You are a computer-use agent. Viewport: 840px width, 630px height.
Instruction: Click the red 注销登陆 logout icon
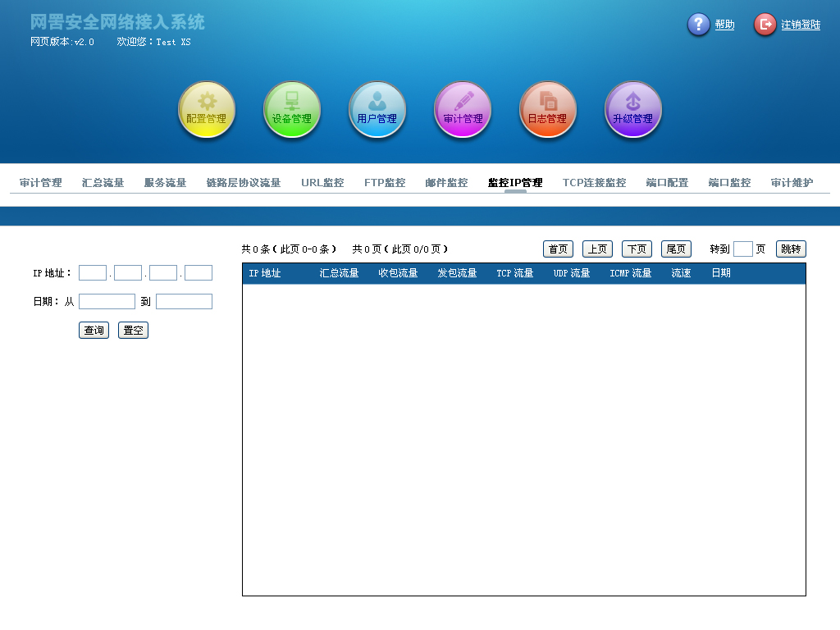[765, 25]
